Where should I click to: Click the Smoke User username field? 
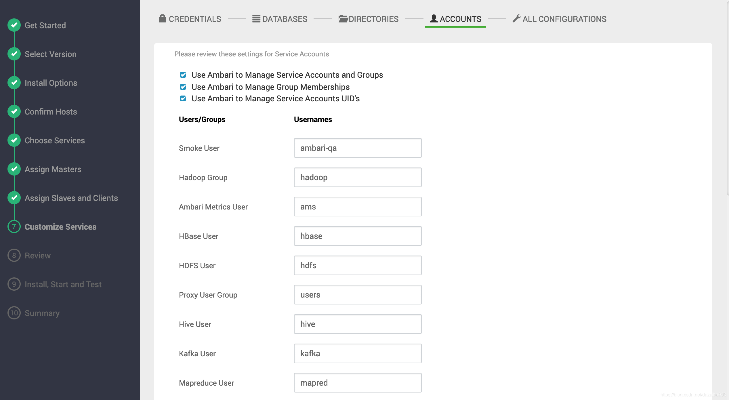click(x=358, y=148)
